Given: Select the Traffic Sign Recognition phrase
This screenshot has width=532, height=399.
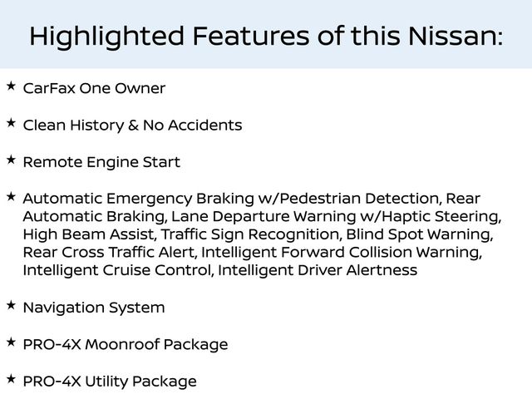Looking at the screenshot, I should pyautogui.click(x=250, y=234).
